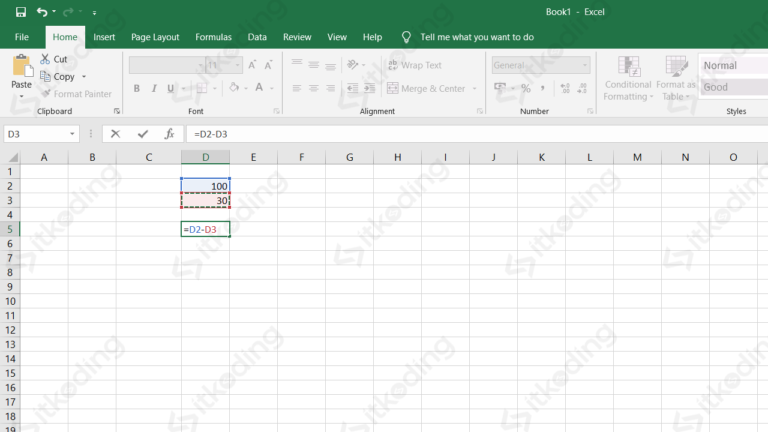Click the Increase Font Size icon
The width and height of the screenshot is (768, 432).
252,65
